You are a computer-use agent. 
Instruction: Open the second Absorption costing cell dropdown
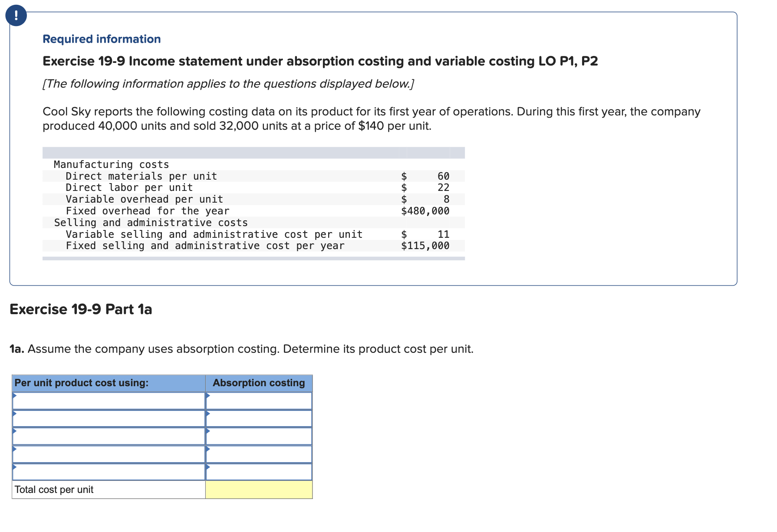(258, 418)
